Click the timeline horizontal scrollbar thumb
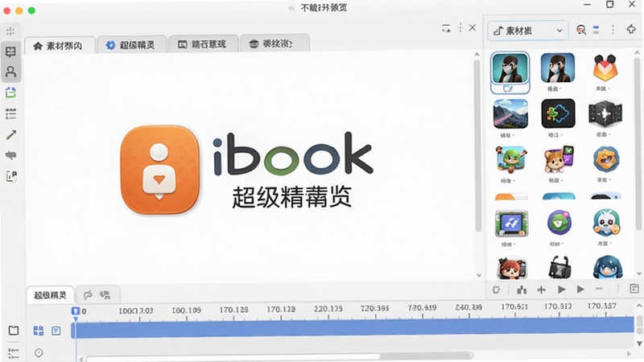This screenshot has height=362, width=644. pyautogui.click(x=233, y=358)
